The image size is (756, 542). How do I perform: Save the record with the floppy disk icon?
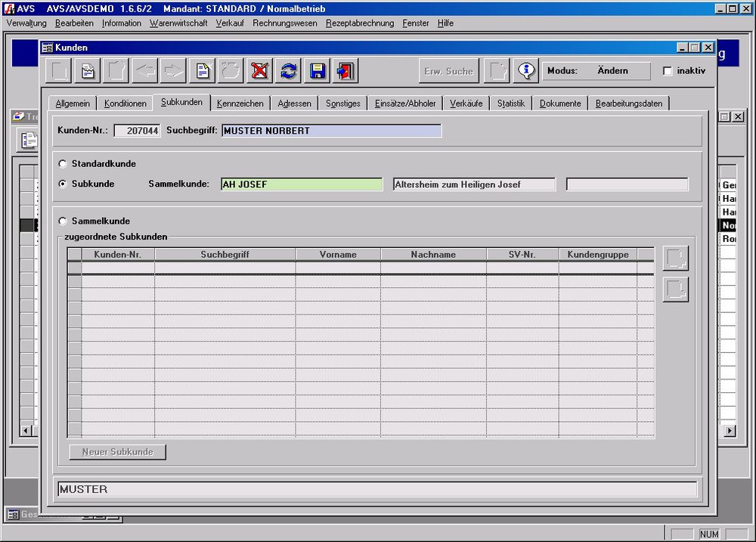pyautogui.click(x=317, y=71)
